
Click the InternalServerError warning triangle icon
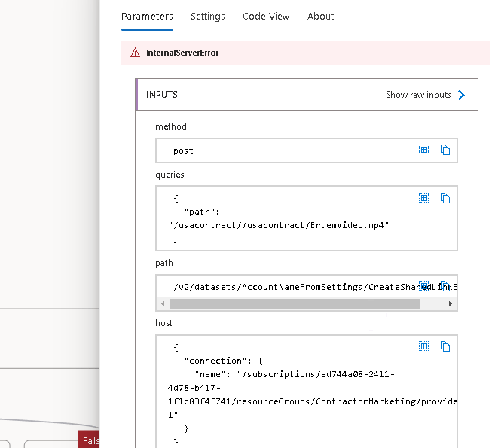tap(135, 53)
